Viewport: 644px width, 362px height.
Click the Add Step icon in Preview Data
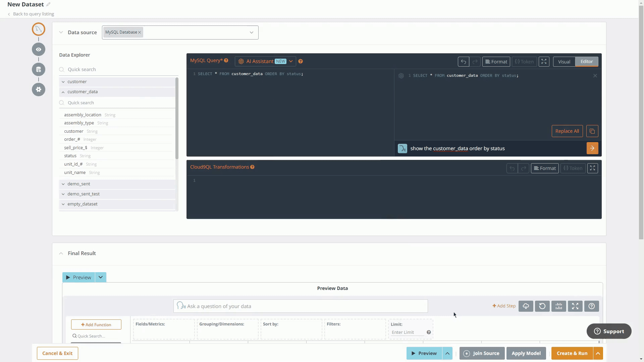point(504,306)
